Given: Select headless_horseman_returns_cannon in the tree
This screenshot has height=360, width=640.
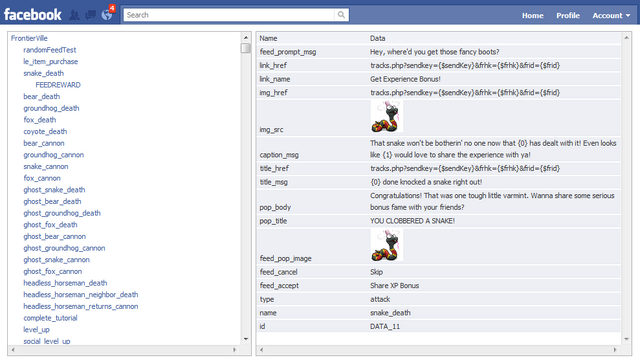Looking at the screenshot, I should tap(80, 307).
